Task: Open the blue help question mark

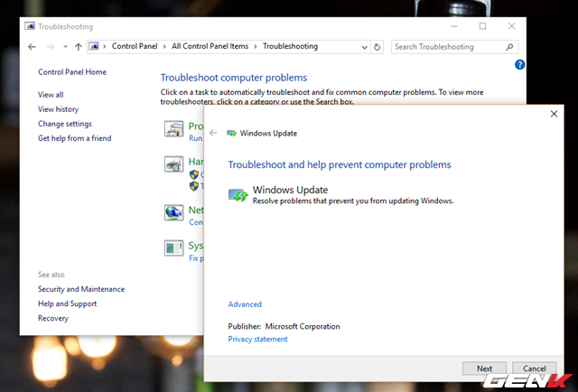Action: point(519,65)
